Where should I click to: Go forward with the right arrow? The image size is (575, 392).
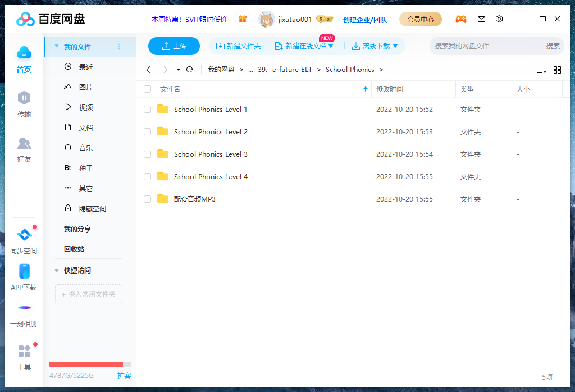coord(165,70)
